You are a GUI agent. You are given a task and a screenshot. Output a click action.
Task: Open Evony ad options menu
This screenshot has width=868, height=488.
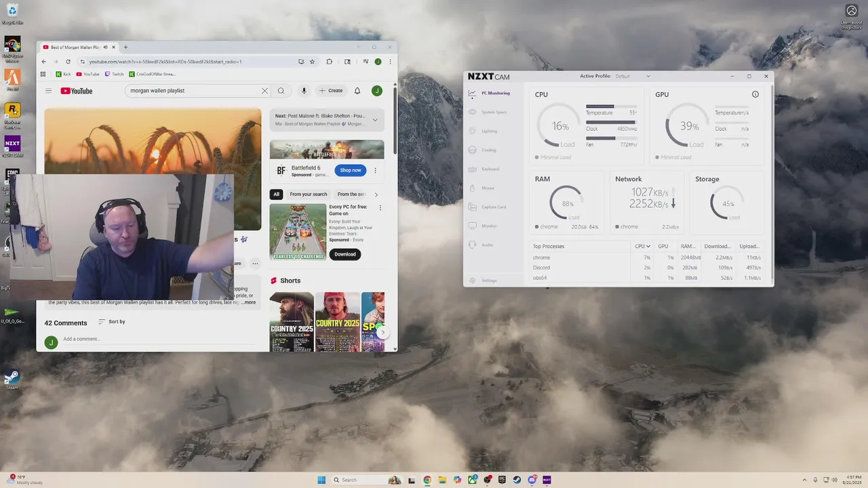[x=380, y=208]
